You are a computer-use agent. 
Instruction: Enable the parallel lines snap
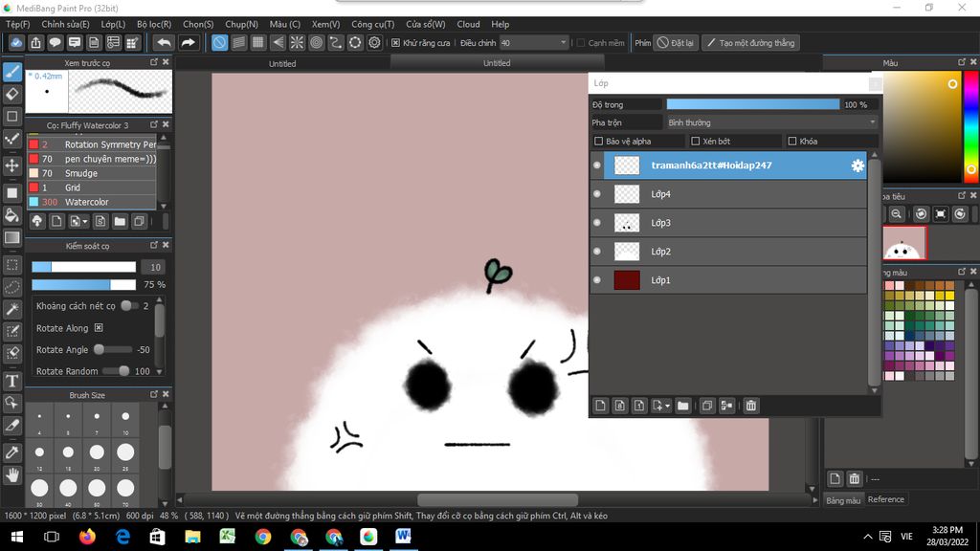238,42
